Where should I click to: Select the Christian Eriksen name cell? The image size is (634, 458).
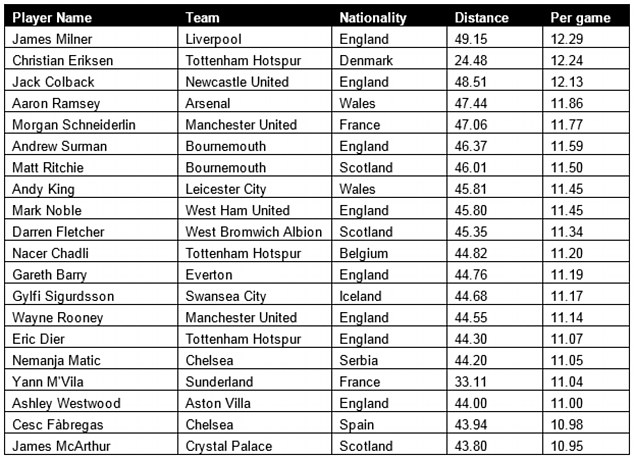tap(91, 59)
